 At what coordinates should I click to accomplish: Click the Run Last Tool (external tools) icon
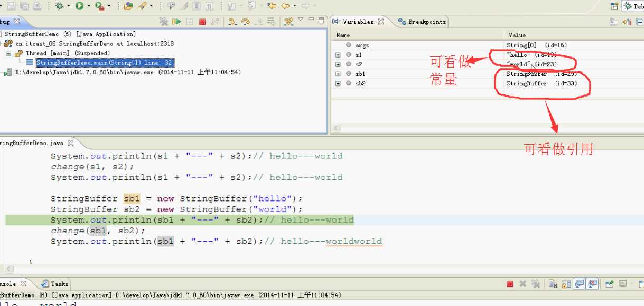pos(99,6)
